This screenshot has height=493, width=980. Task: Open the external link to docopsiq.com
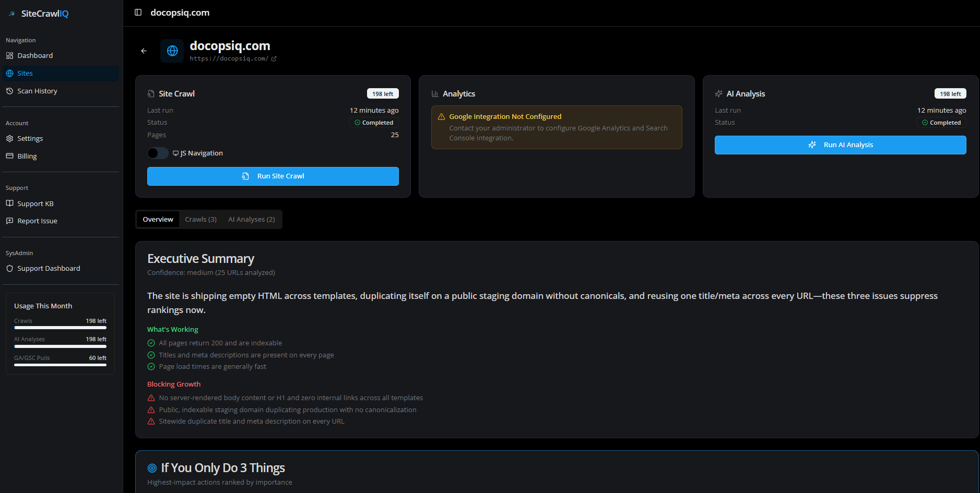274,58
